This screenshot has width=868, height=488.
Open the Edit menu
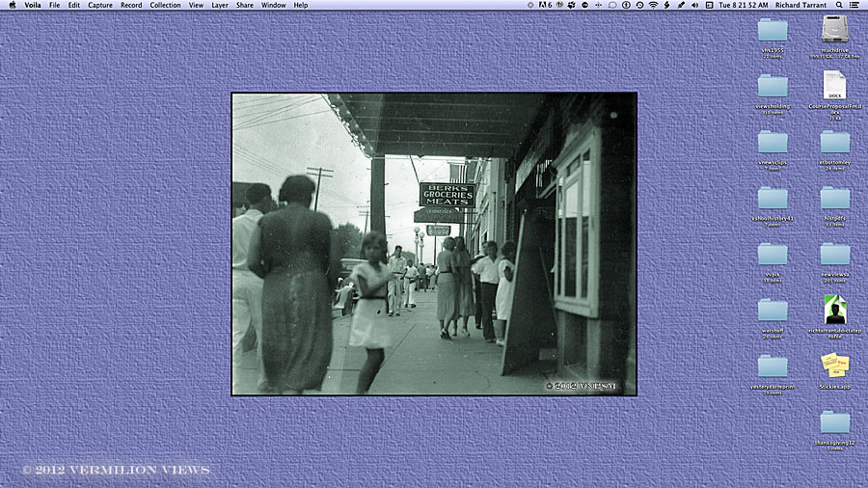[x=73, y=5]
